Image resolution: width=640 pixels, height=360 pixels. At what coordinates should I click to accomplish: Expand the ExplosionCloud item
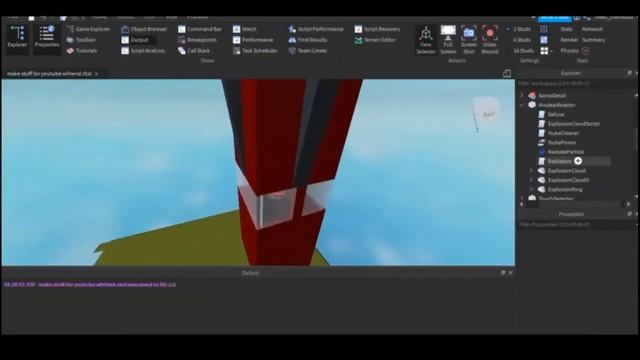531,171
